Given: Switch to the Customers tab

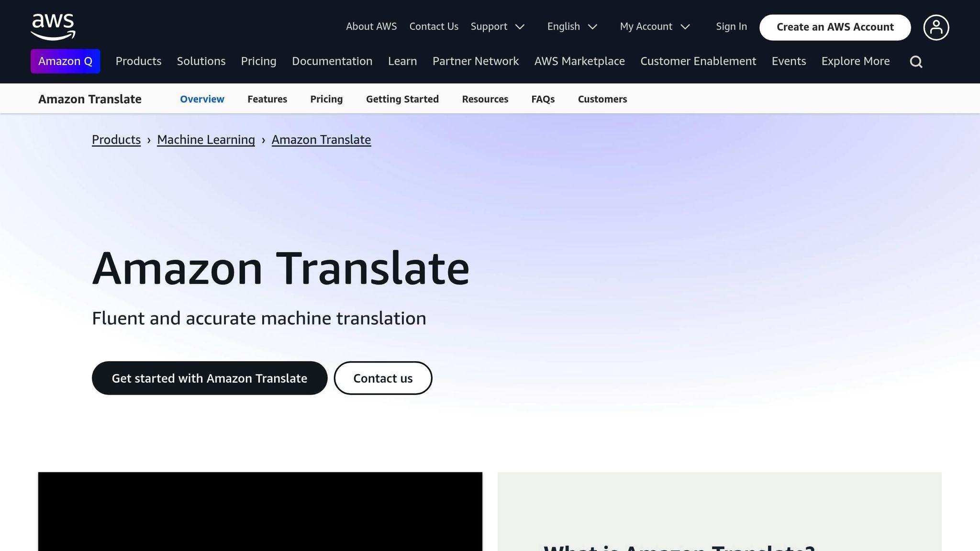Looking at the screenshot, I should [x=602, y=99].
